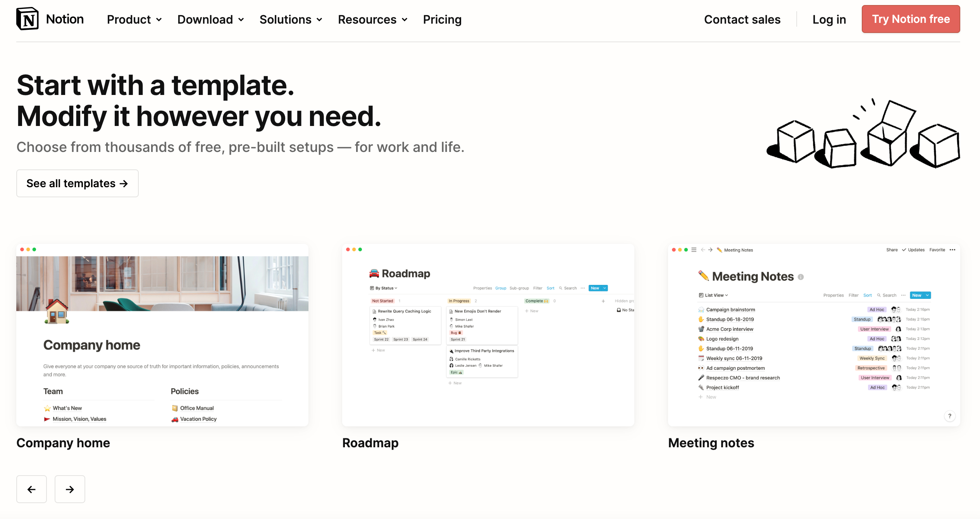Click Favorite in the Meeting Notes header
Screen dimensions: 980x519
coord(937,250)
